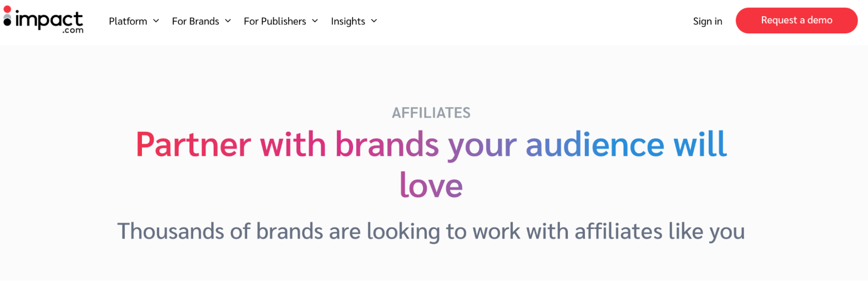Expand the chevron next to For Brands

(228, 21)
